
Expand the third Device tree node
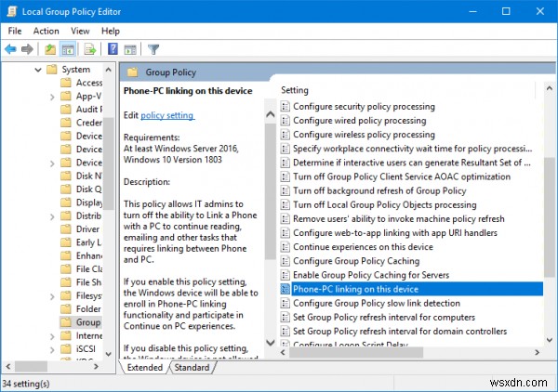(x=52, y=163)
